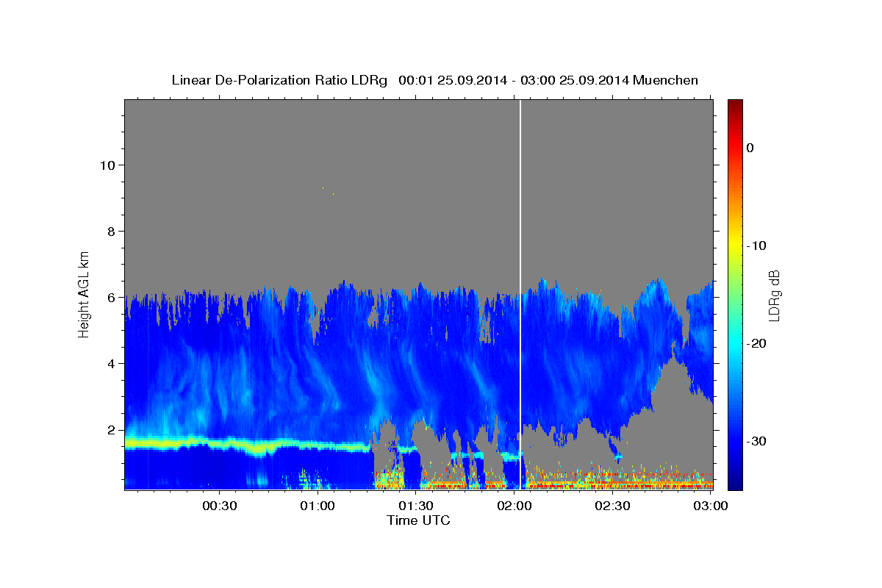Screen dimensions: 882x588
Task: Click the end date "03:00 25.09.2014" in title
Action: 574,80
